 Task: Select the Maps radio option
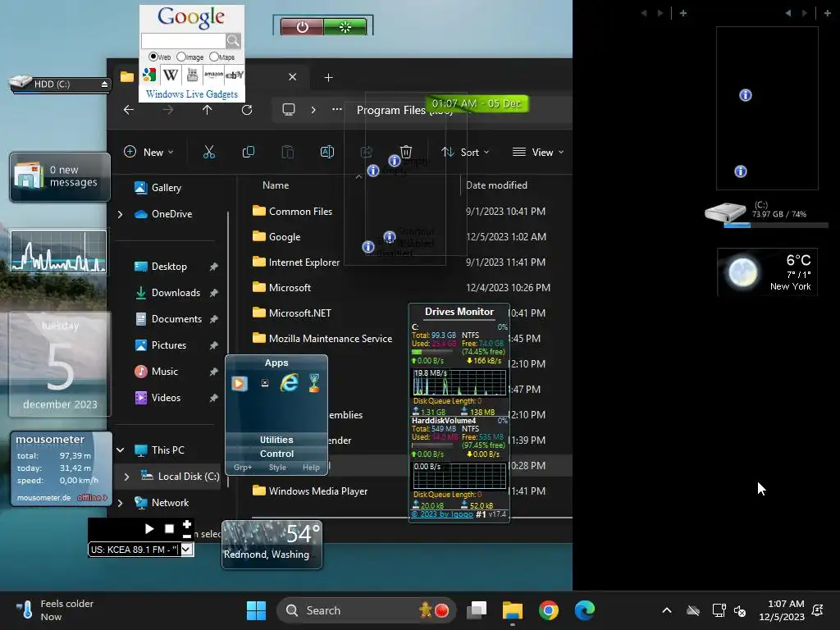click(x=214, y=57)
